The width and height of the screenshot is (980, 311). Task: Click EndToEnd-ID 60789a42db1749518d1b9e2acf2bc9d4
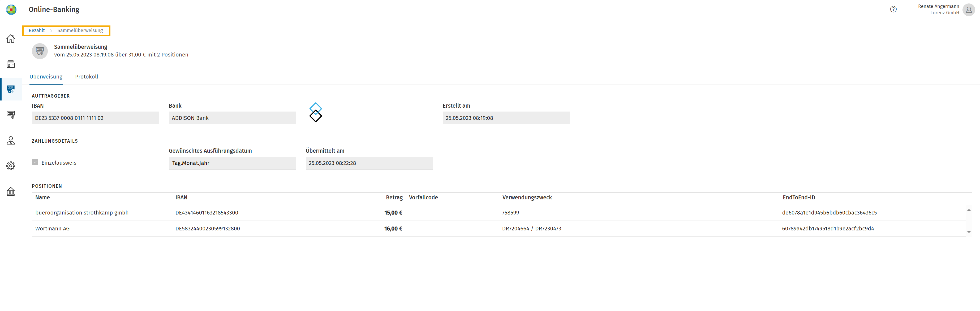pyautogui.click(x=828, y=229)
